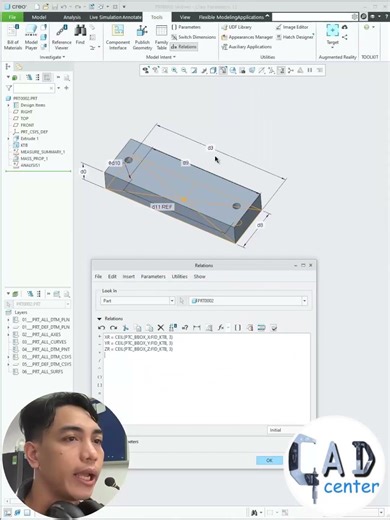Open the Tools ribbon tab

point(157,17)
